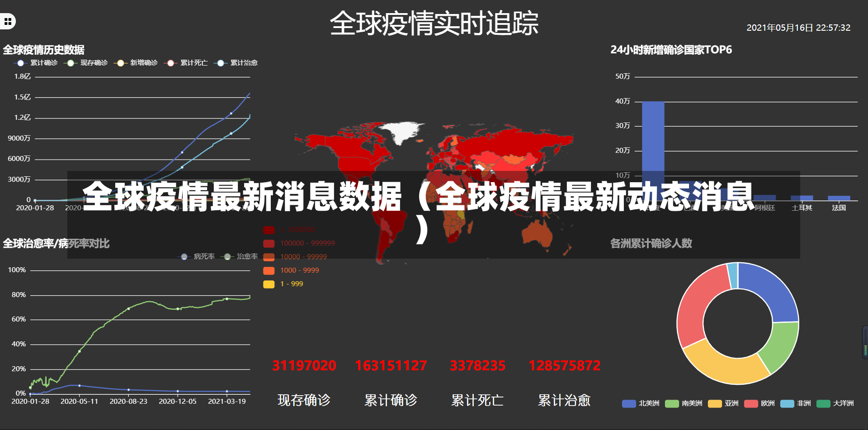The width and height of the screenshot is (868, 430).
Task: Toggle the 病死率 legend item
Action: point(197,256)
